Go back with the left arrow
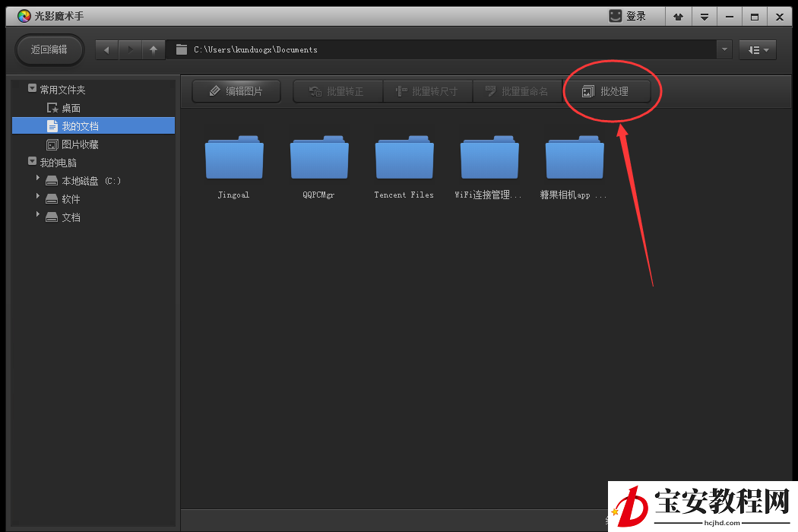Image resolution: width=798 pixels, height=532 pixels. [106, 50]
